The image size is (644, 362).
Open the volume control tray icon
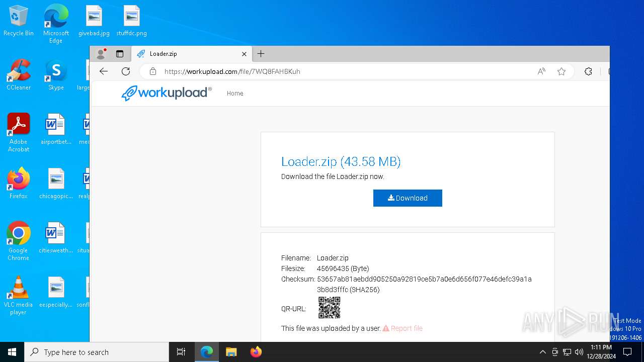pyautogui.click(x=579, y=352)
